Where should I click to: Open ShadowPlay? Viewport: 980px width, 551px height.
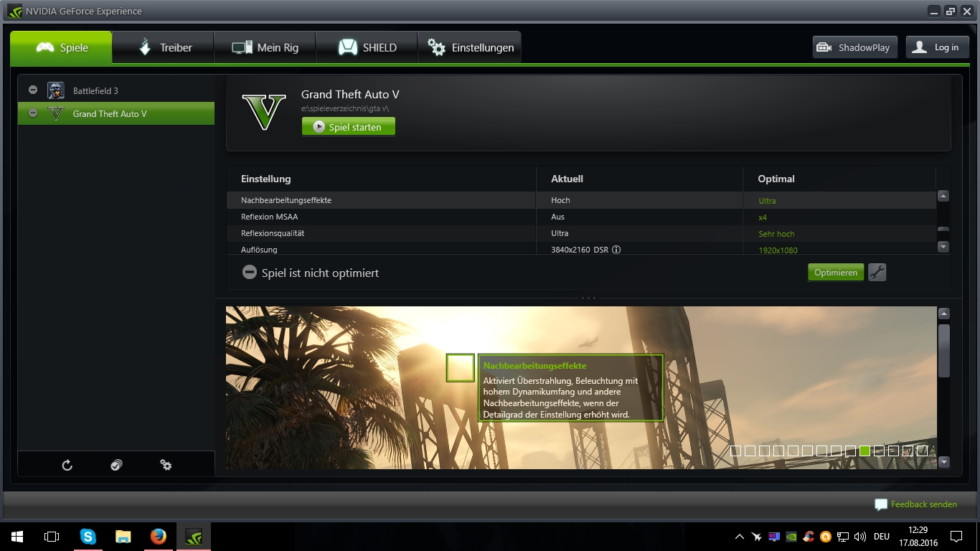click(x=855, y=47)
